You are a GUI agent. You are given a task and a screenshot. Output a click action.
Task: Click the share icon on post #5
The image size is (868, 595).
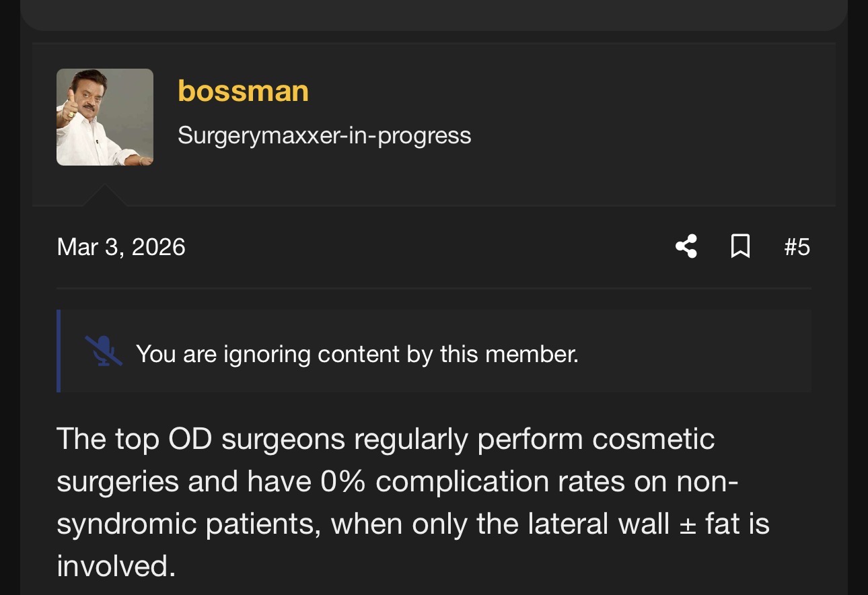point(686,246)
